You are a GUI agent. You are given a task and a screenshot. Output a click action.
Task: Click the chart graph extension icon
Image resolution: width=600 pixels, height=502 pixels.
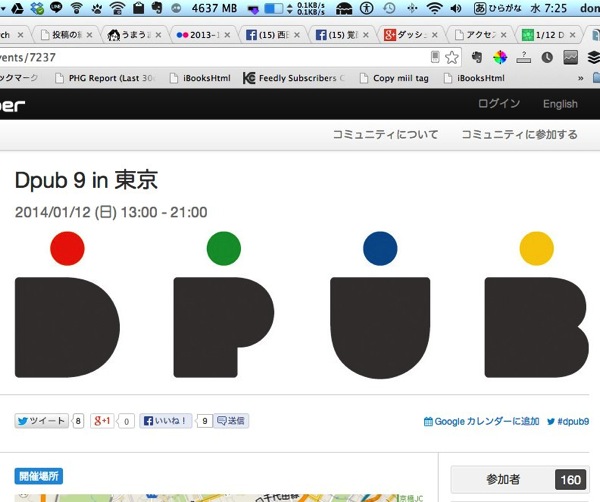(571, 57)
